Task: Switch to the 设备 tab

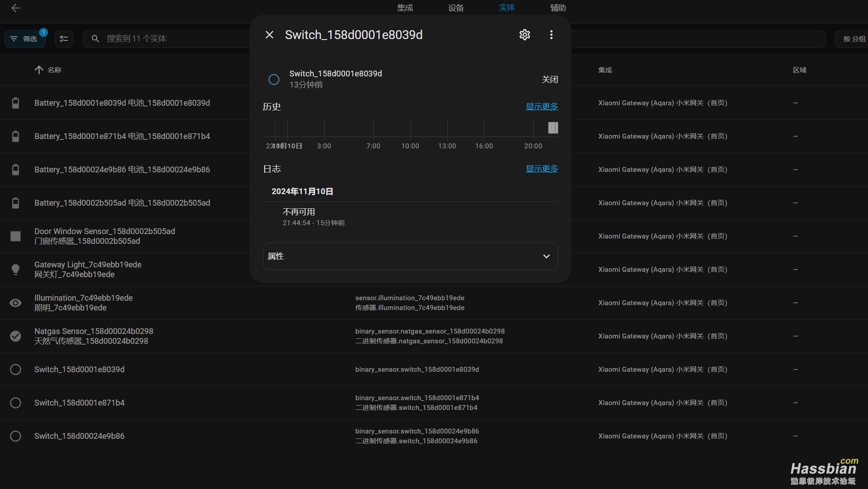Action: [456, 8]
